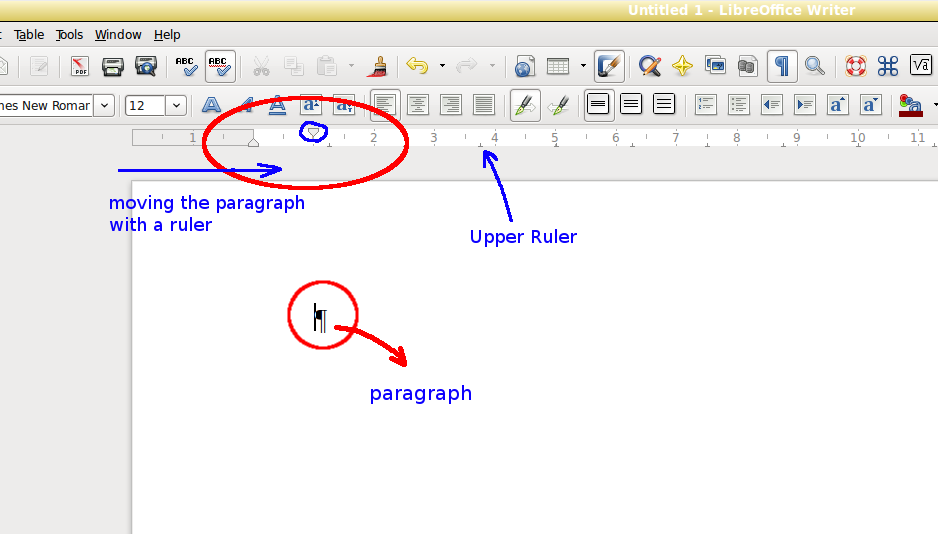Screen dimensions: 938x534
Task: Toggle AutoSpellcheck on or off
Action: tap(219, 67)
